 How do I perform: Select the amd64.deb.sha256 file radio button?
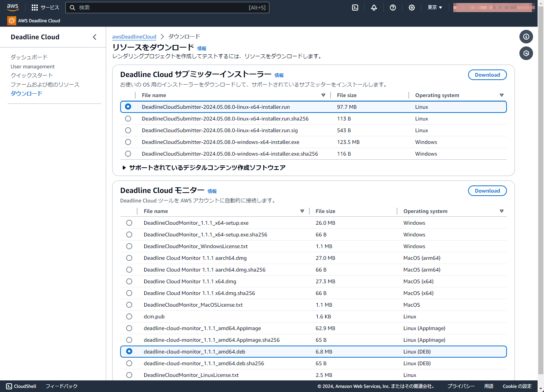(129, 363)
